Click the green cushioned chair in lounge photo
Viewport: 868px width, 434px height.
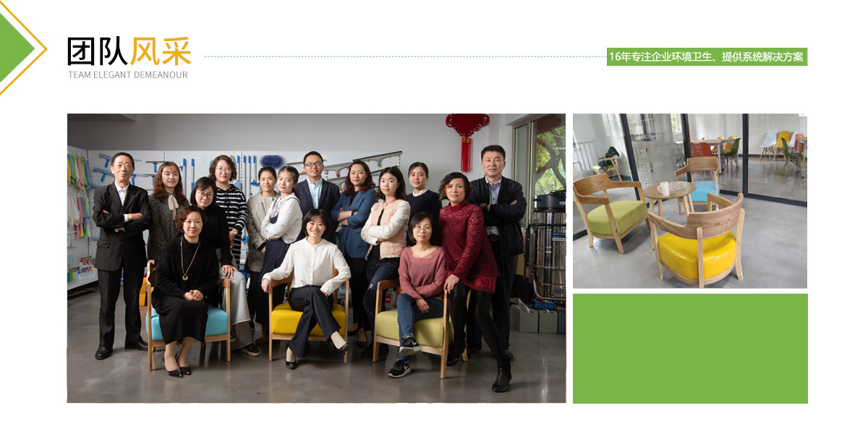611,211
